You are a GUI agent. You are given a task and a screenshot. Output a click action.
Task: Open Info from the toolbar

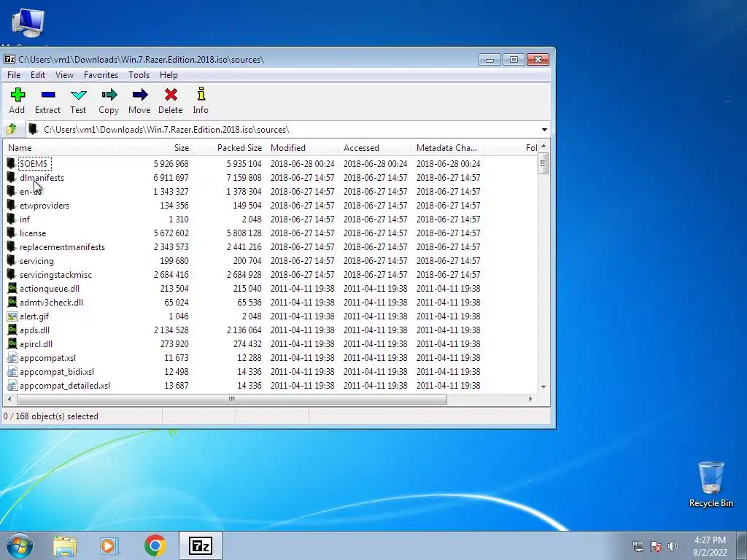point(201,94)
